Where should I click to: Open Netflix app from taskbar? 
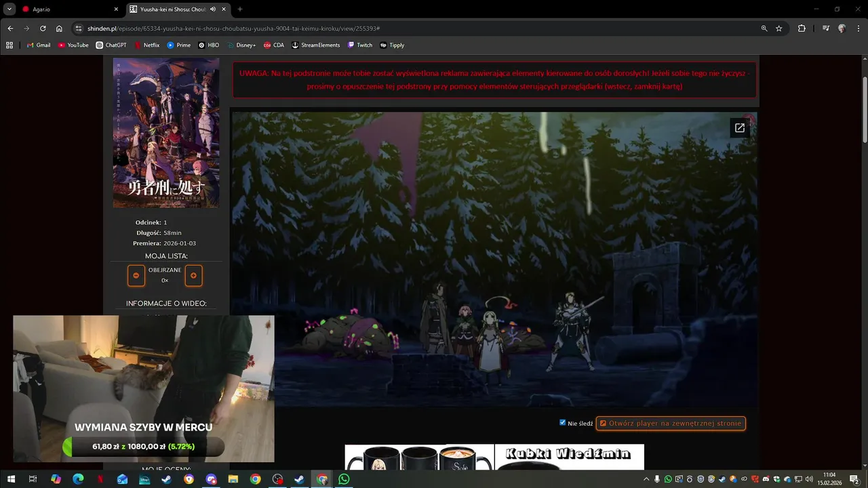pos(100,479)
